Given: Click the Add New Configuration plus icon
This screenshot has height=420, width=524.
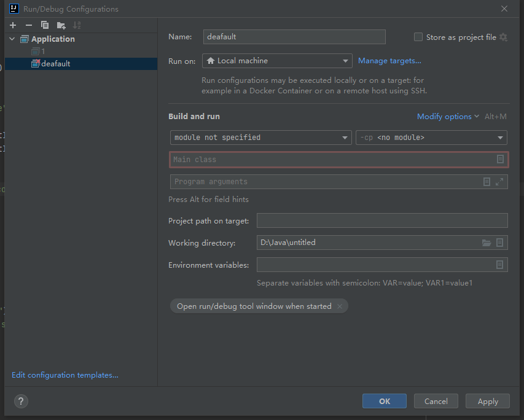Looking at the screenshot, I should pos(12,25).
